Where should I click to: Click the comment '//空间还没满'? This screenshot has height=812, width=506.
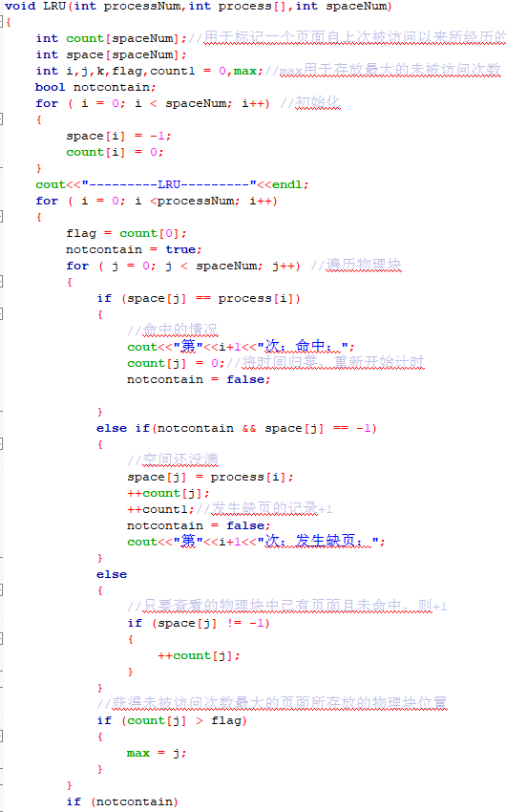(x=174, y=459)
